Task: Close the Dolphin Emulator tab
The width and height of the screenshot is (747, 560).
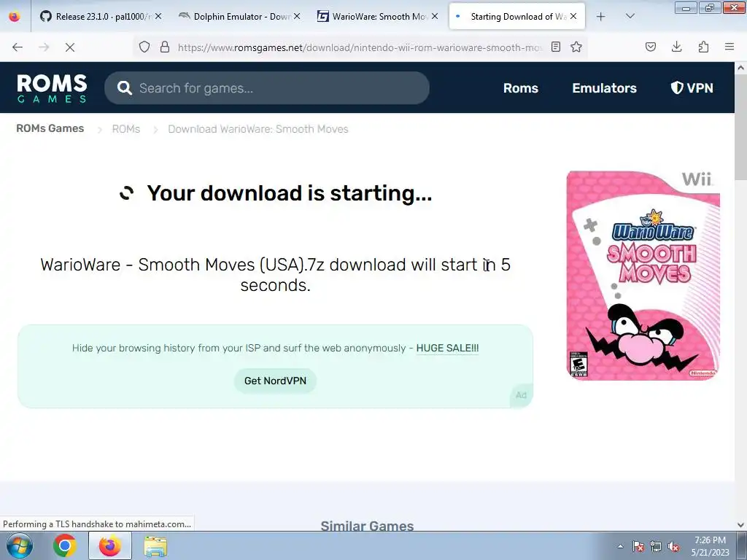Action: 296,16
